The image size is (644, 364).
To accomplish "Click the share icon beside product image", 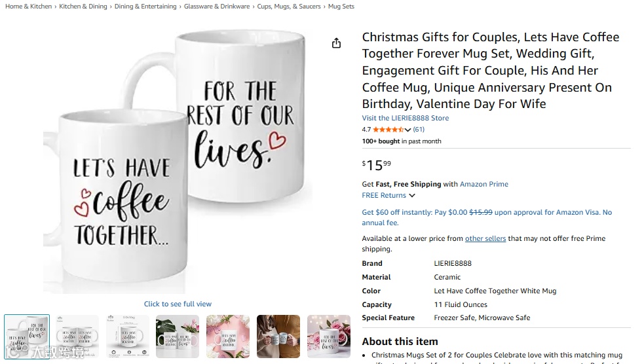I will 336,43.
